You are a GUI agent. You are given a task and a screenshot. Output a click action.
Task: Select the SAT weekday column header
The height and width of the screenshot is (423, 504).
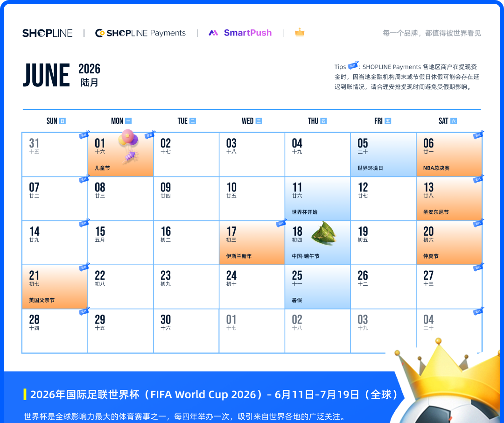[447, 121]
